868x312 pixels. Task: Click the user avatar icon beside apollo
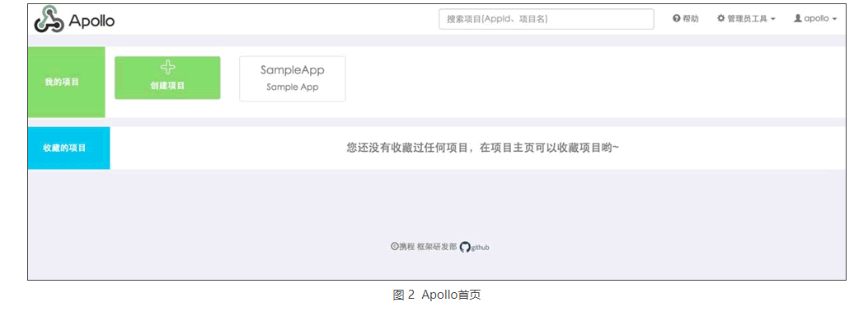798,18
